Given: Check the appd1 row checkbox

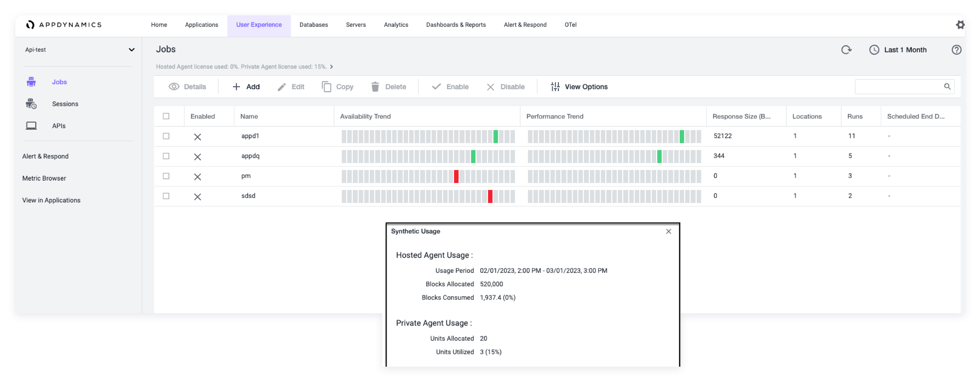Looking at the screenshot, I should coord(166,136).
